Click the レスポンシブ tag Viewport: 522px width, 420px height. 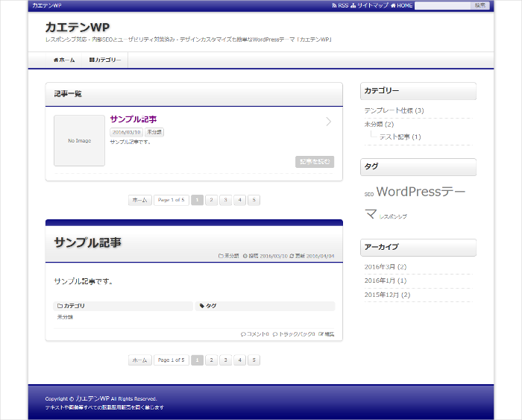pos(393,216)
